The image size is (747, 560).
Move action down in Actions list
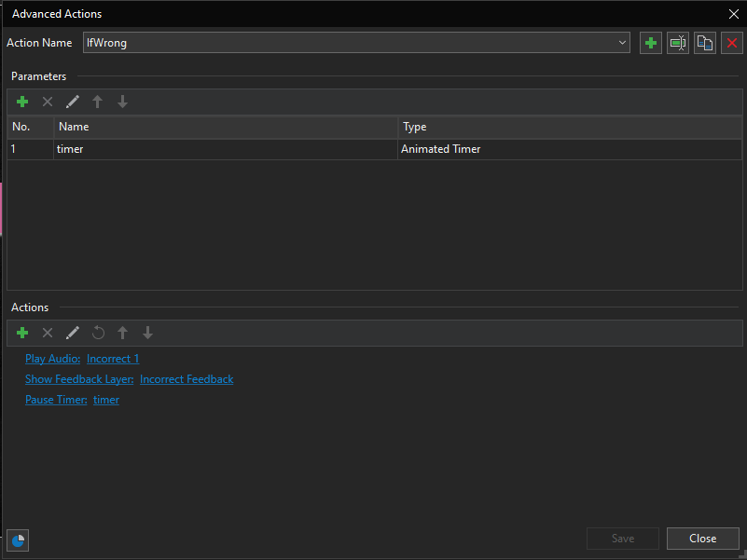147,333
